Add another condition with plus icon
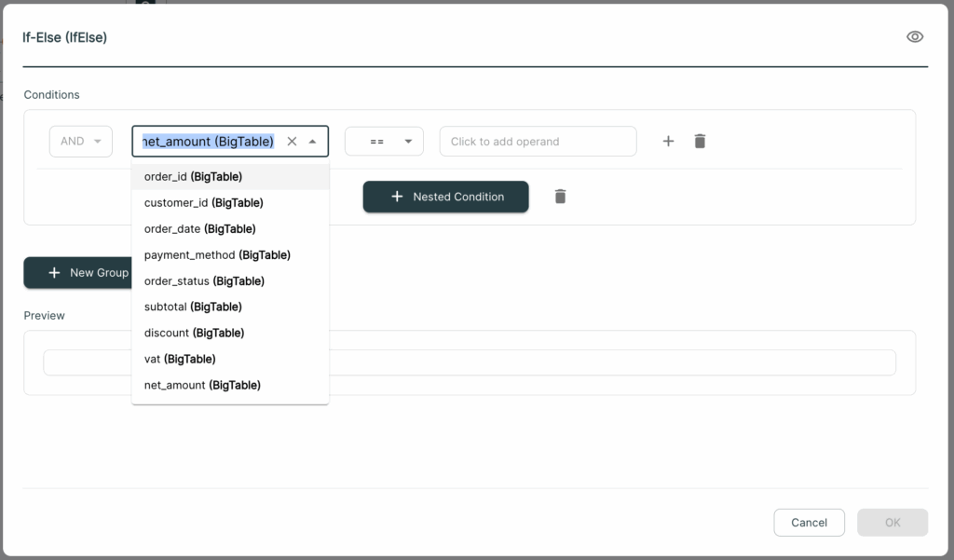Image resolution: width=954 pixels, height=560 pixels. (668, 142)
